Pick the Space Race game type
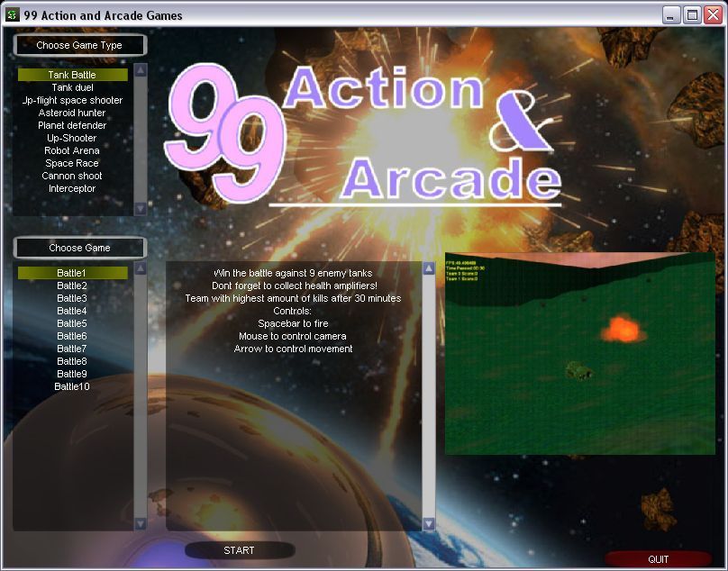This screenshot has height=571, width=728. (x=71, y=163)
